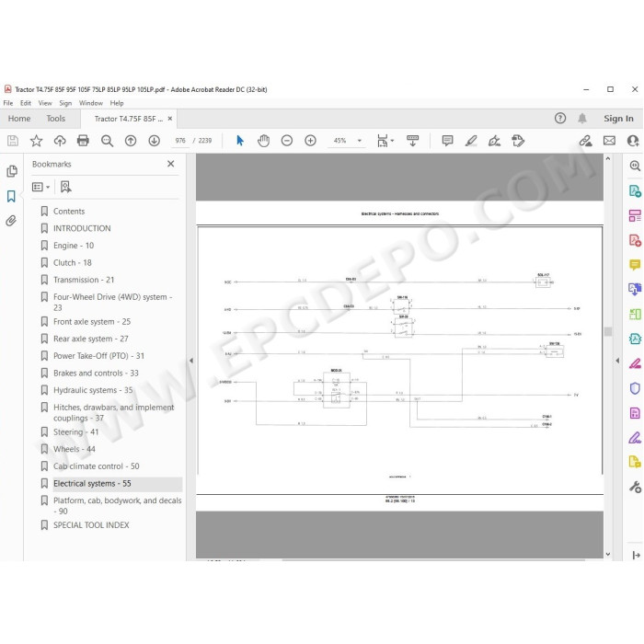Select the Highlight text pen tool
Viewport: 644px width, 644px height.
(x=471, y=141)
